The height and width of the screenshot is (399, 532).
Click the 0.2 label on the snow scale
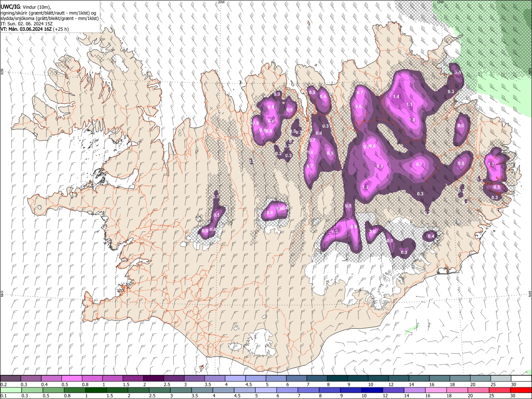[x=4, y=384]
